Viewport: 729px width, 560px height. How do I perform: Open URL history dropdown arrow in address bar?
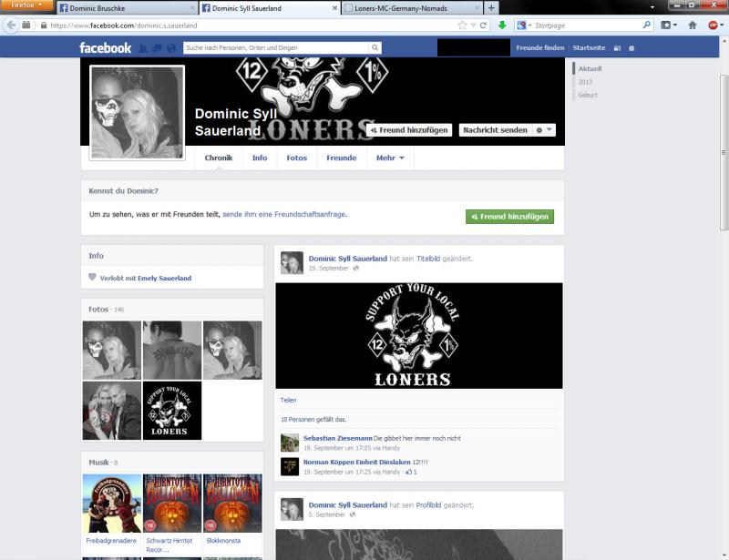pos(473,25)
